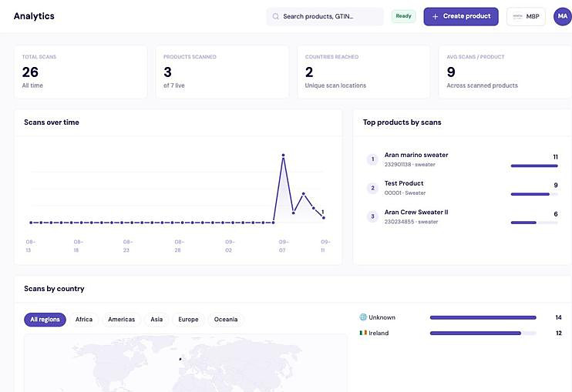572x392 pixels.
Task: Click the Products Scanned card showing 3
Action: coord(222,72)
